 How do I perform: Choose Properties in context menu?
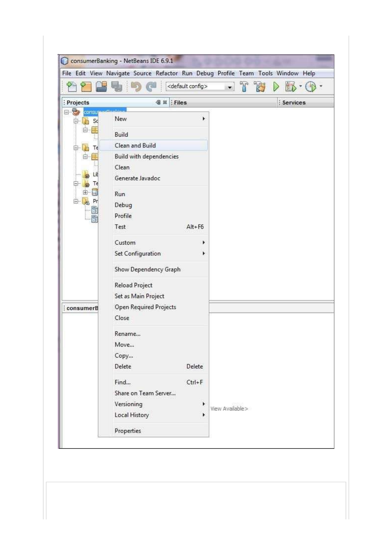click(x=154, y=430)
